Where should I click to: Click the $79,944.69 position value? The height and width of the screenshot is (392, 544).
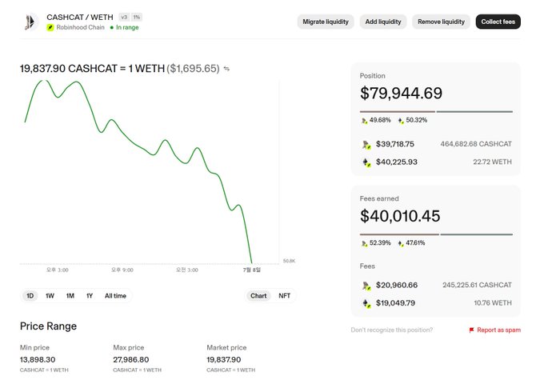coord(401,94)
